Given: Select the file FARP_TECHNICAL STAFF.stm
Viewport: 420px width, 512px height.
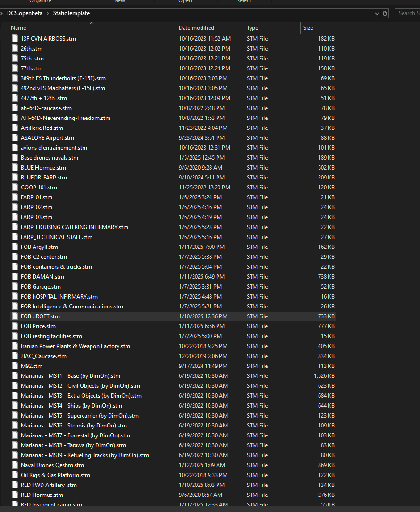Looking at the screenshot, I should [57, 237].
